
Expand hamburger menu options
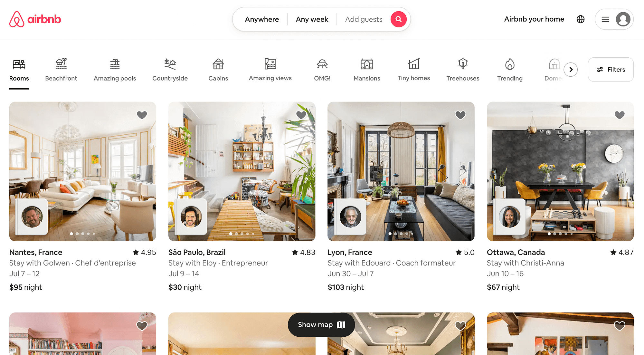605,19
